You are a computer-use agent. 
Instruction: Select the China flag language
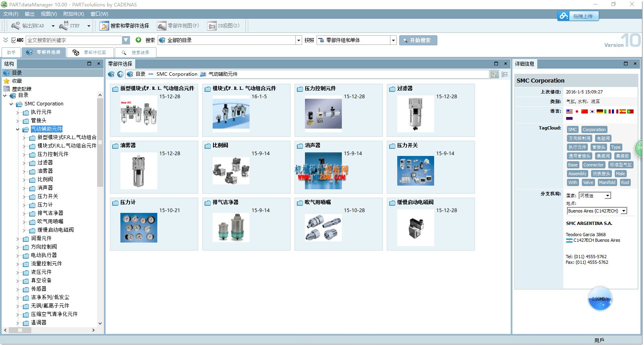coord(584,111)
